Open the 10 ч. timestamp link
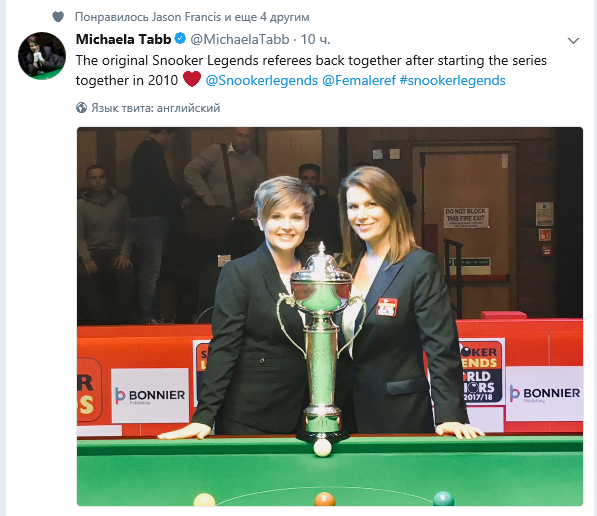Image resolution: width=597 pixels, height=516 pixels. (x=315, y=39)
